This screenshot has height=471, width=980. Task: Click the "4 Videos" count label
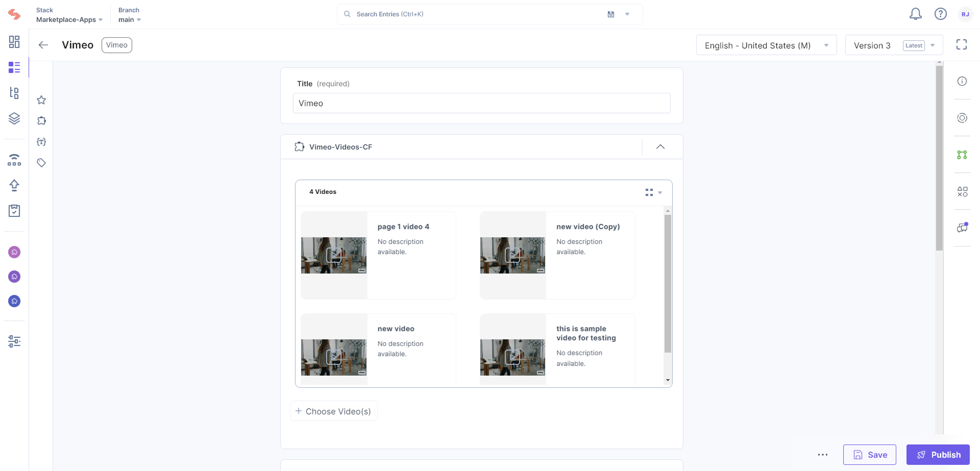(323, 192)
